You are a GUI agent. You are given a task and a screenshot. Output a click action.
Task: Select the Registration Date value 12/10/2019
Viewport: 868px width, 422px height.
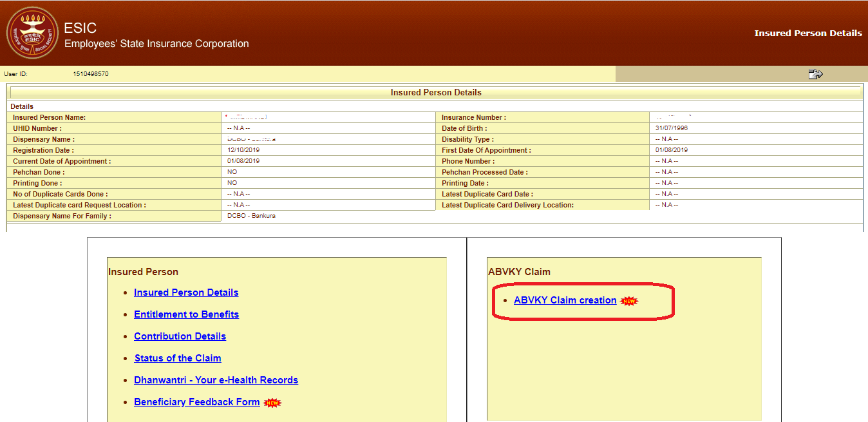click(243, 150)
